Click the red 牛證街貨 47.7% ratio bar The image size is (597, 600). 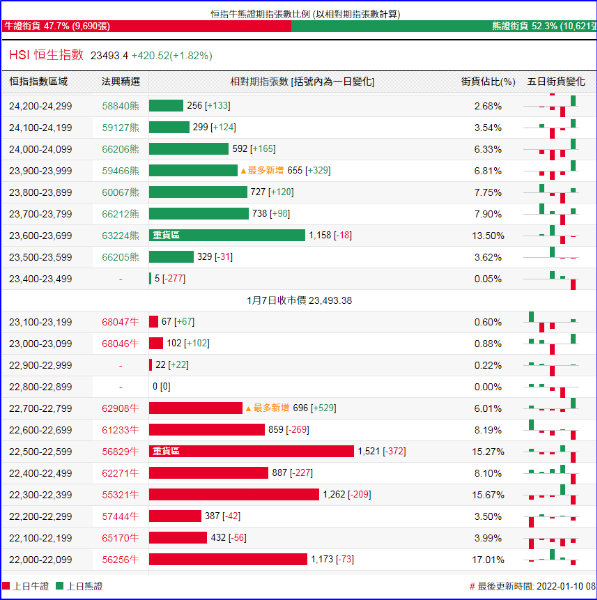coord(146,26)
